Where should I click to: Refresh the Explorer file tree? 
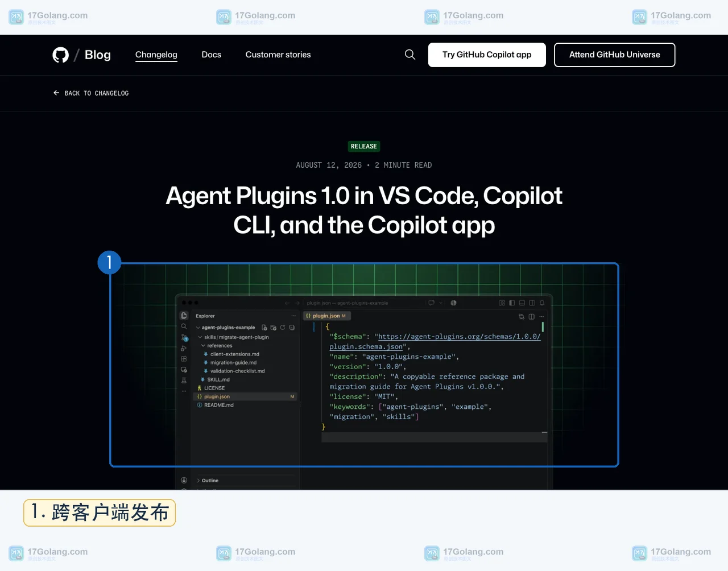point(283,328)
